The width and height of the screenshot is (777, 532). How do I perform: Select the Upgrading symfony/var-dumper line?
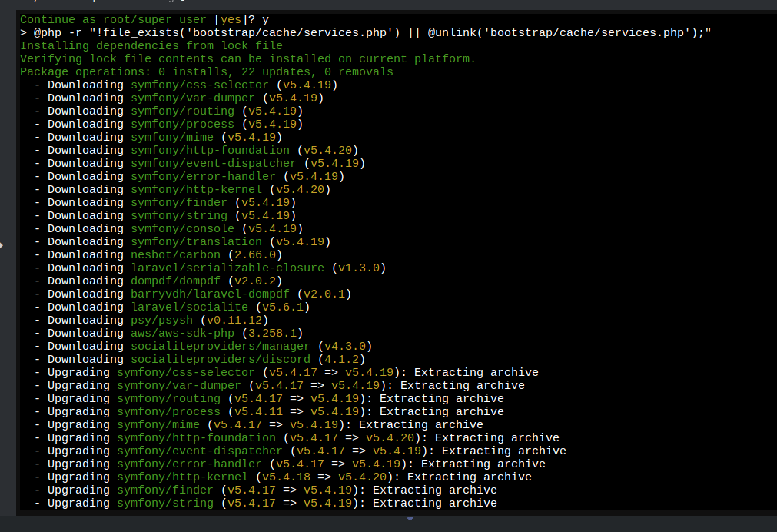(x=280, y=385)
